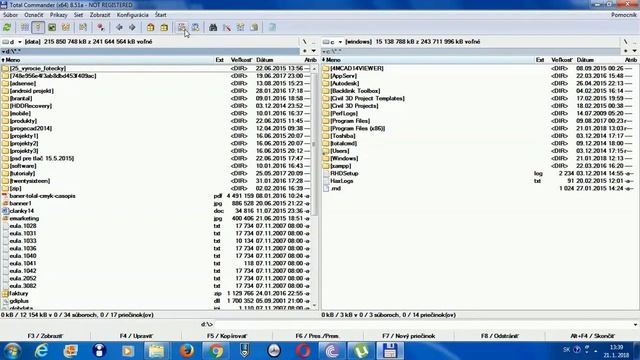This screenshot has height=360, width=640.
Task: Click right panel parent directory dots button
Action: 635,42
